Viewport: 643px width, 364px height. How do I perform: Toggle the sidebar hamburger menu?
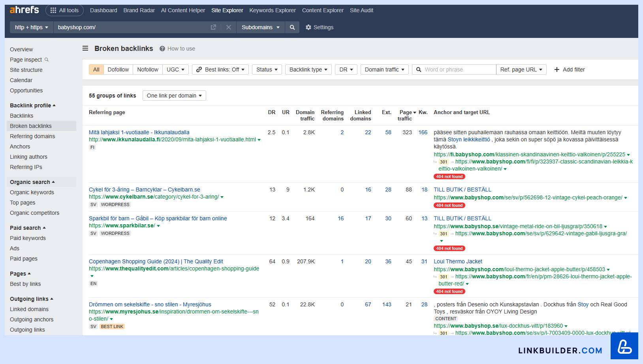85,48
